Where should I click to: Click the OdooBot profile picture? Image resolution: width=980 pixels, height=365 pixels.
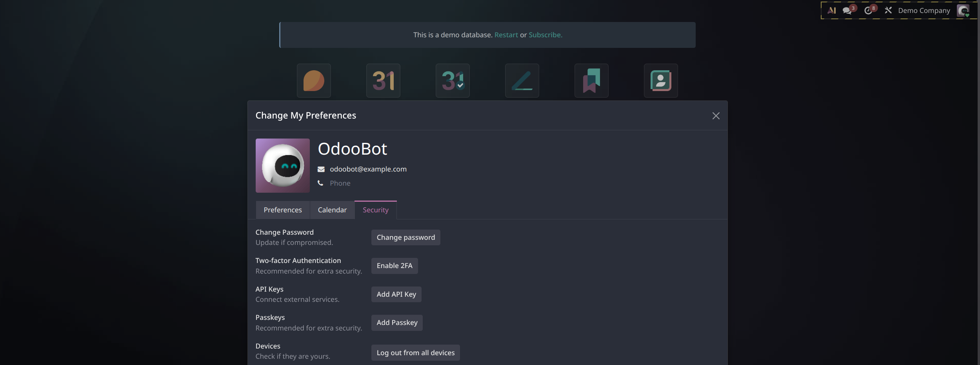[x=283, y=166]
